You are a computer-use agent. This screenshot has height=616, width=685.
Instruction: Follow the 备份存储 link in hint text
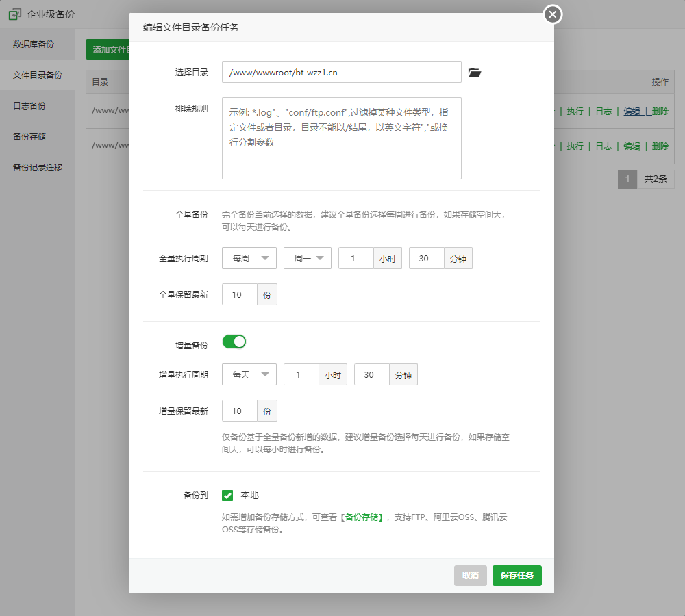(x=363, y=517)
